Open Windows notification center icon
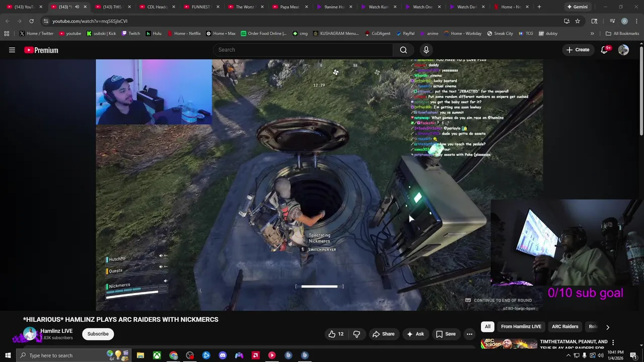This screenshot has width=644, height=362. point(633,355)
